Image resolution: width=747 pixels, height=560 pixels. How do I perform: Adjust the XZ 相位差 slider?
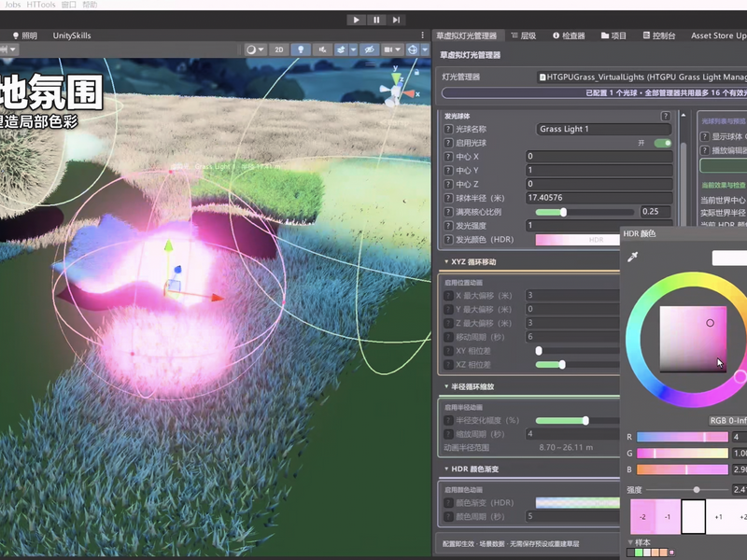tap(577, 365)
